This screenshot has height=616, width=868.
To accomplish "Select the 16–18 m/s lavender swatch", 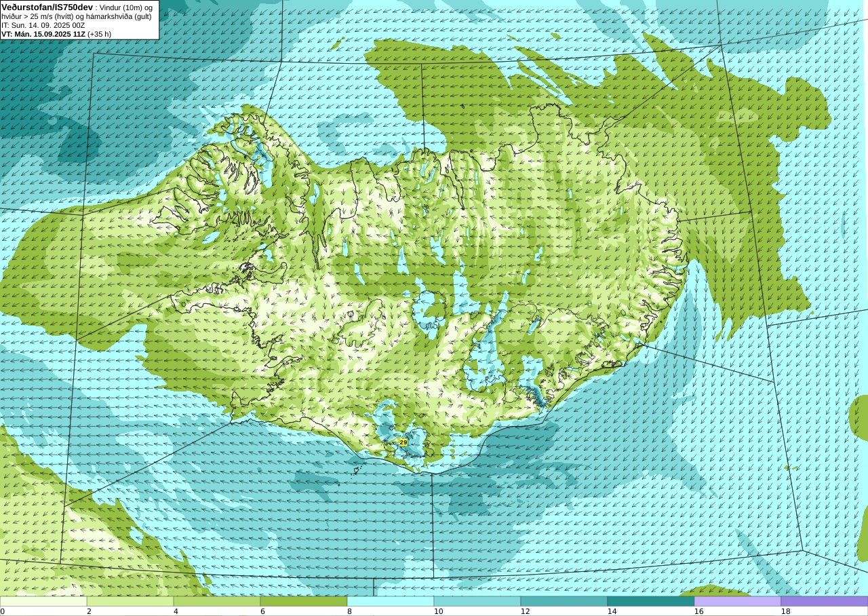I will [x=738, y=601].
